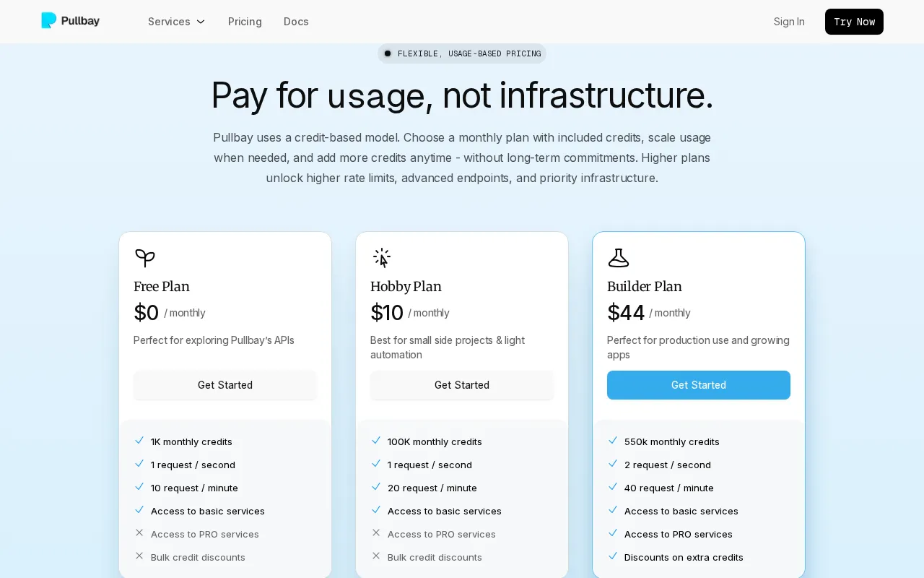Click 'Flexible, usage-based pricing' badge
The width and height of the screenshot is (924, 578).
[462, 53]
